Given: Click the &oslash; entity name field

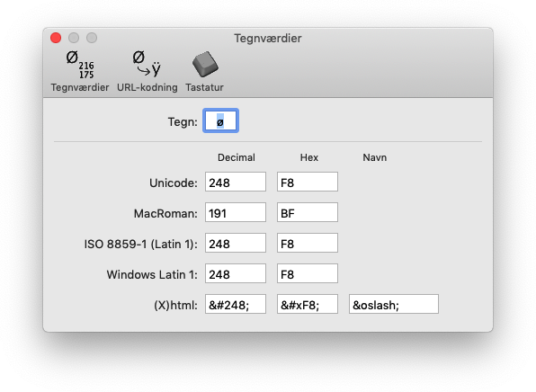Looking at the screenshot, I should pyautogui.click(x=394, y=304).
